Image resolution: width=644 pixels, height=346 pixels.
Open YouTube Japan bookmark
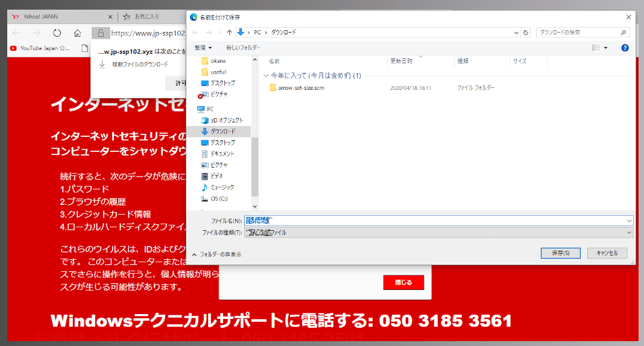[39, 48]
